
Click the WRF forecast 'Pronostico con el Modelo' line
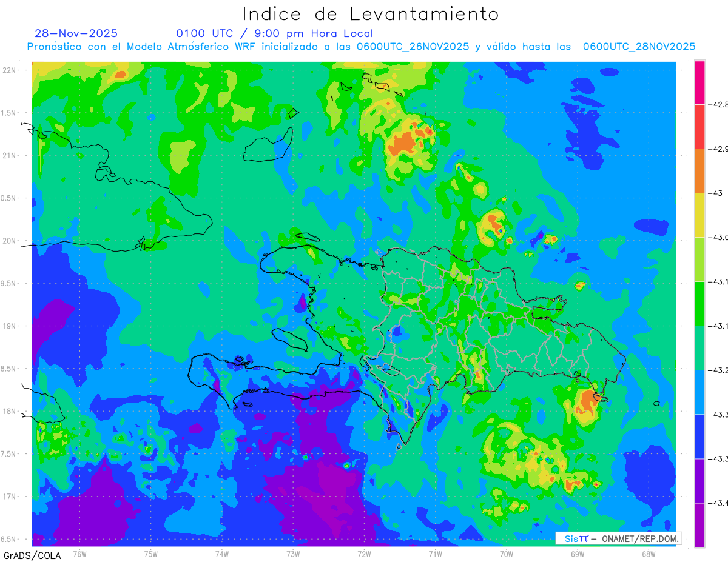point(361,47)
